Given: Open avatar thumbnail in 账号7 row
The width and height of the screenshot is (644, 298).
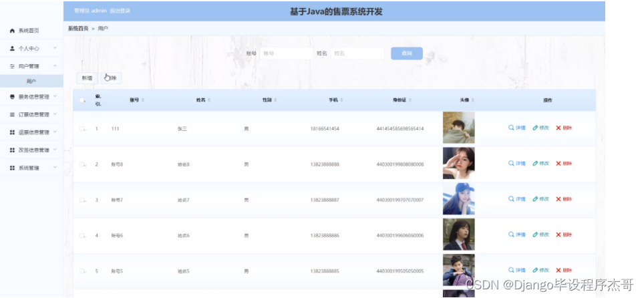Looking at the screenshot, I should (459, 199).
